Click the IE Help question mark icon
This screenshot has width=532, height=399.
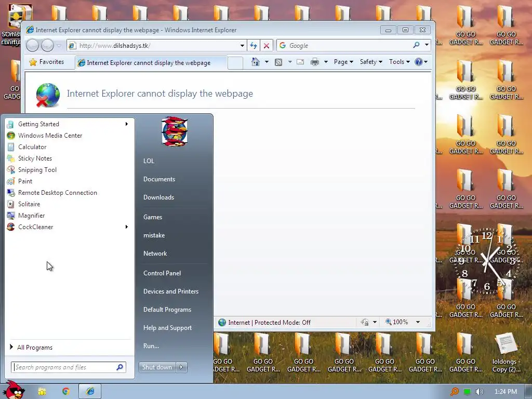coord(419,62)
